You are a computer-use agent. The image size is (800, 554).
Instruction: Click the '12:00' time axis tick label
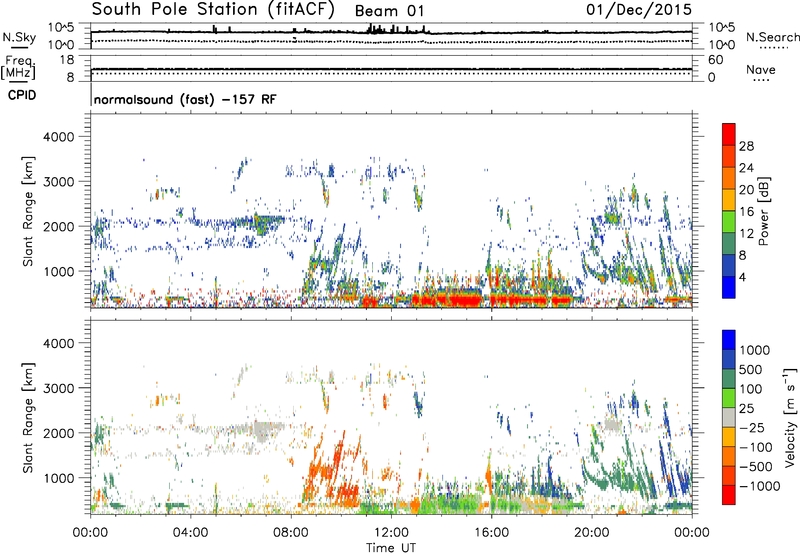point(391,533)
